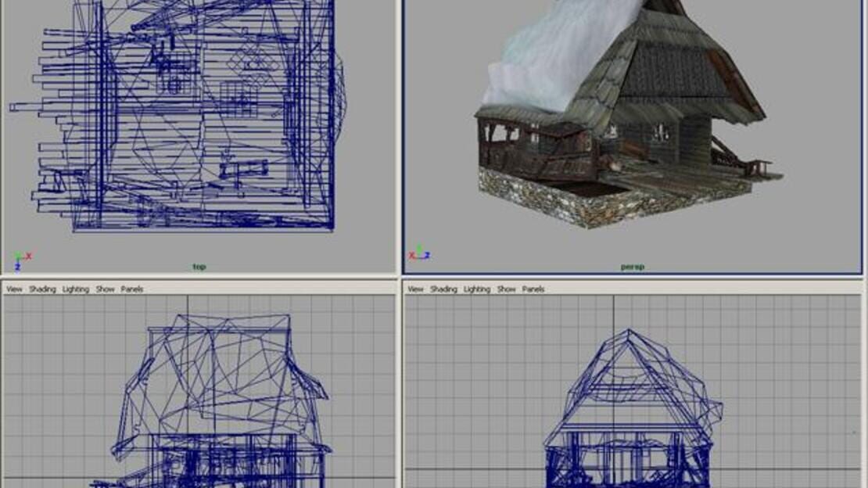The width and height of the screenshot is (868, 488).
Task: Open Panels menu in bottom-right viewport
Action: (533, 289)
